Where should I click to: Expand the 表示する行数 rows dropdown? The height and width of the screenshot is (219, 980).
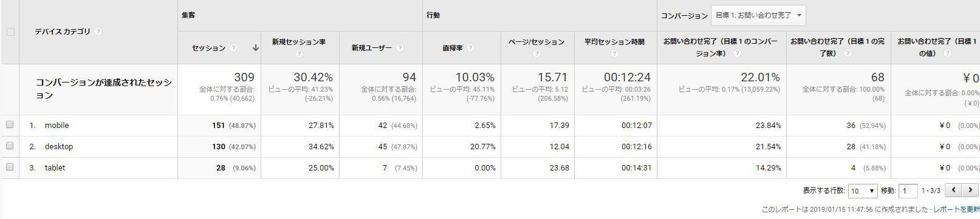863,191
